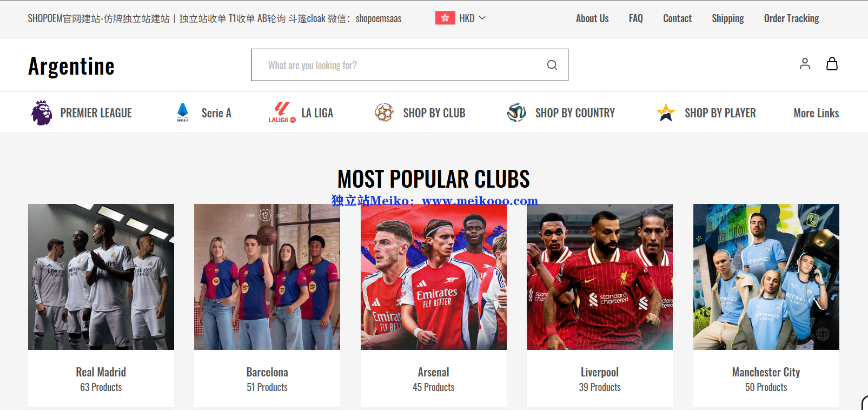
Task: Click the Premier League lion logo
Action: (42, 113)
